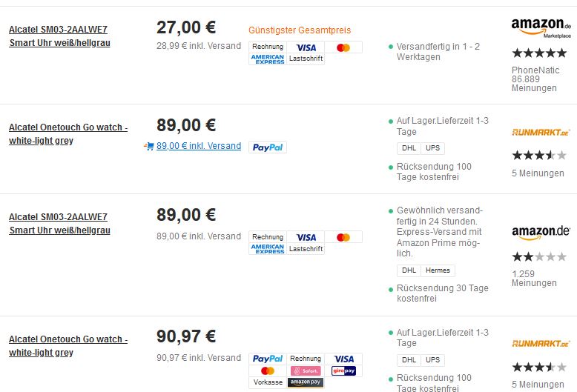The height and width of the screenshot is (392, 577).
Task: Follow the 89,00 € inkl. Versand link
Action: pos(199,146)
